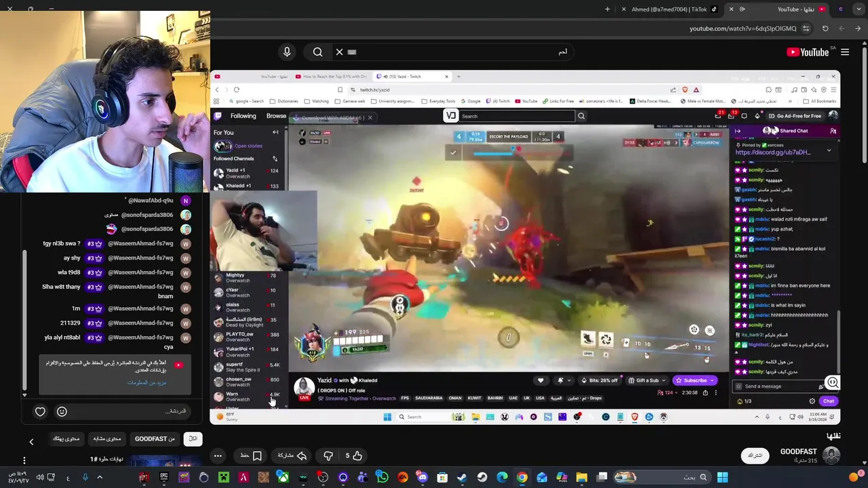
Task: Open the مزيد من المعلومات link in chat
Action: tap(146, 382)
